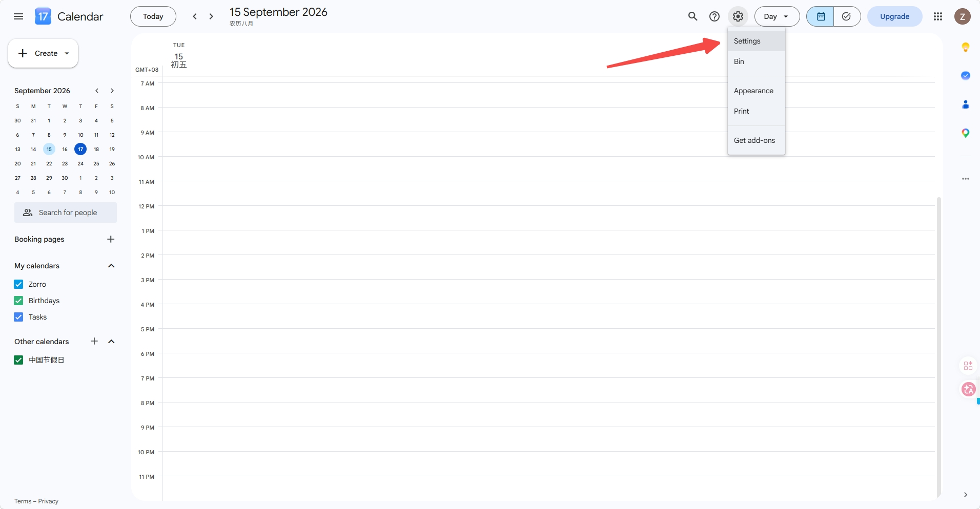The width and height of the screenshot is (980, 509).
Task: Choose Appearance in the gear menu
Action: (757, 91)
